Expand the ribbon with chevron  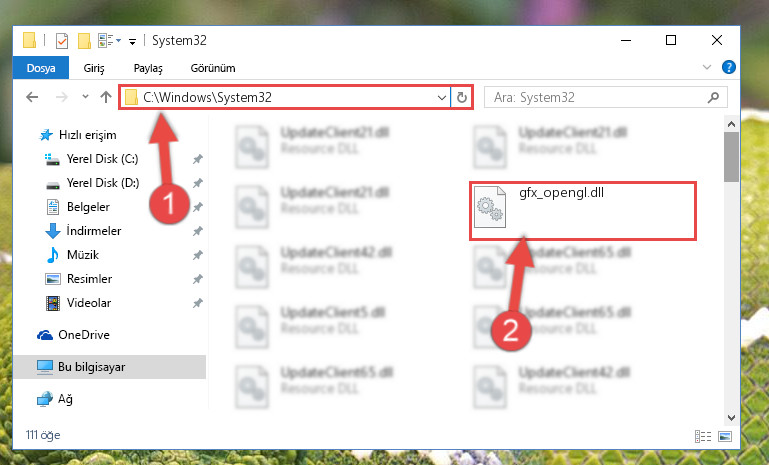pos(707,67)
